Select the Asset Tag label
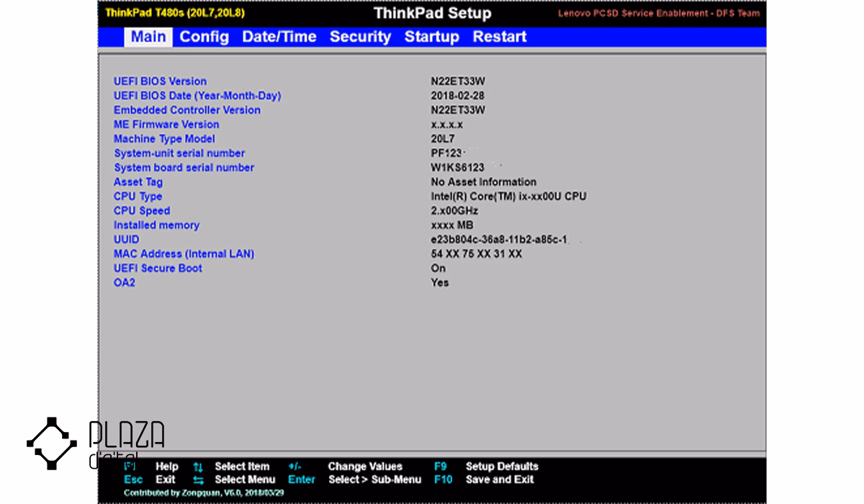Viewport: 864px width, 504px height. point(138,182)
